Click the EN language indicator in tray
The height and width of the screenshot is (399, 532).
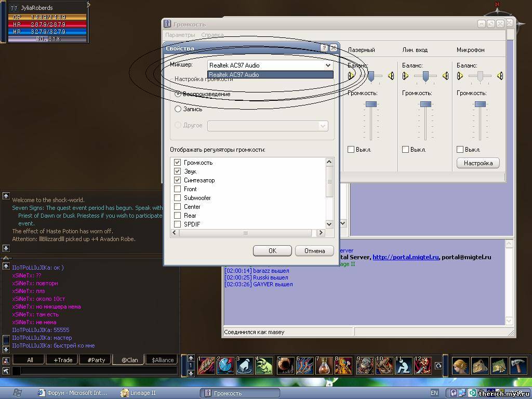tap(434, 393)
